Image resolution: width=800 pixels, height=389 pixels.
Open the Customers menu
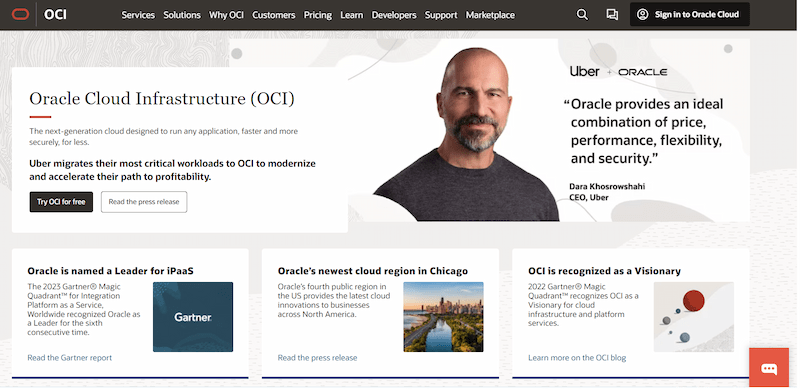pos(273,15)
